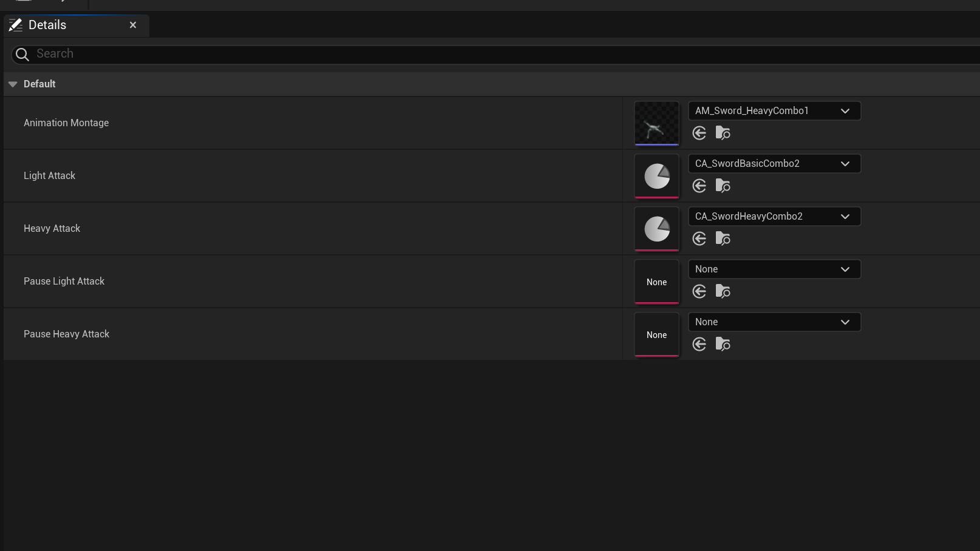Browse to Pause Heavy Attack asset
The image size is (980, 551).
pyautogui.click(x=723, y=344)
